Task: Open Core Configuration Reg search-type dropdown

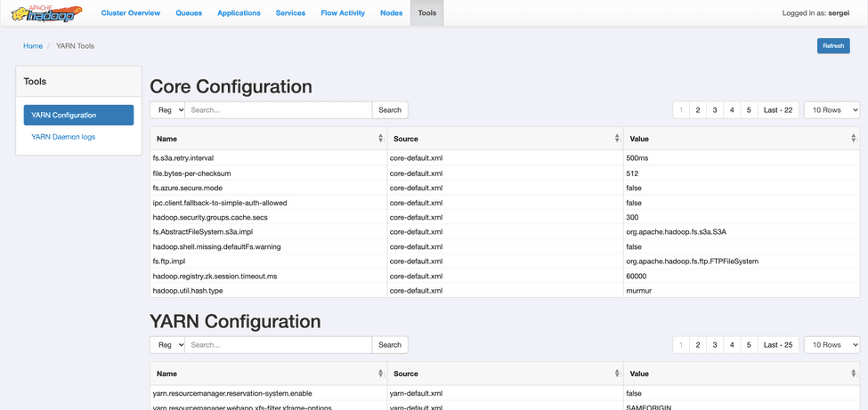Action: click(x=167, y=110)
